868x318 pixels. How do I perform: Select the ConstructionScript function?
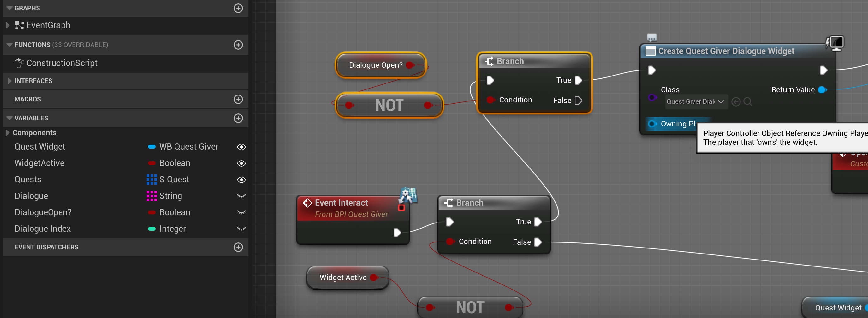62,63
